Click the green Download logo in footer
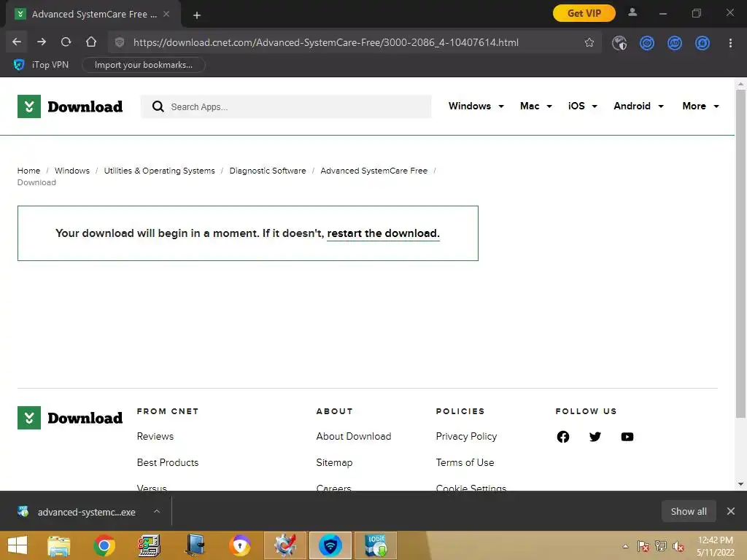Viewport: 747px width, 560px height. click(70, 418)
